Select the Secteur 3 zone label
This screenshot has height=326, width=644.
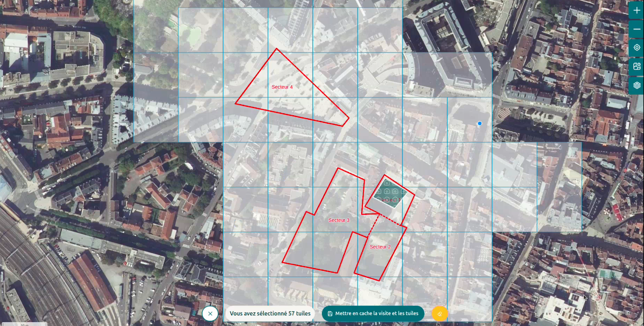[339, 220]
